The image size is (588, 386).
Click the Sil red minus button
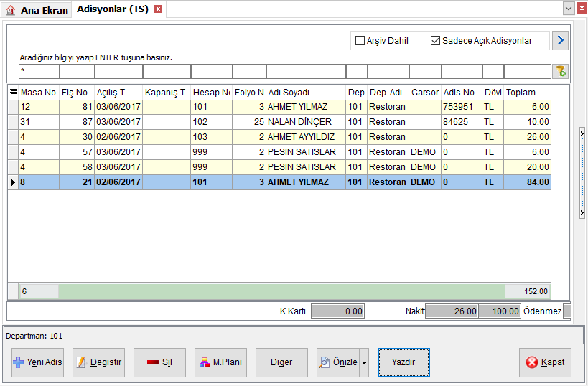(160, 362)
